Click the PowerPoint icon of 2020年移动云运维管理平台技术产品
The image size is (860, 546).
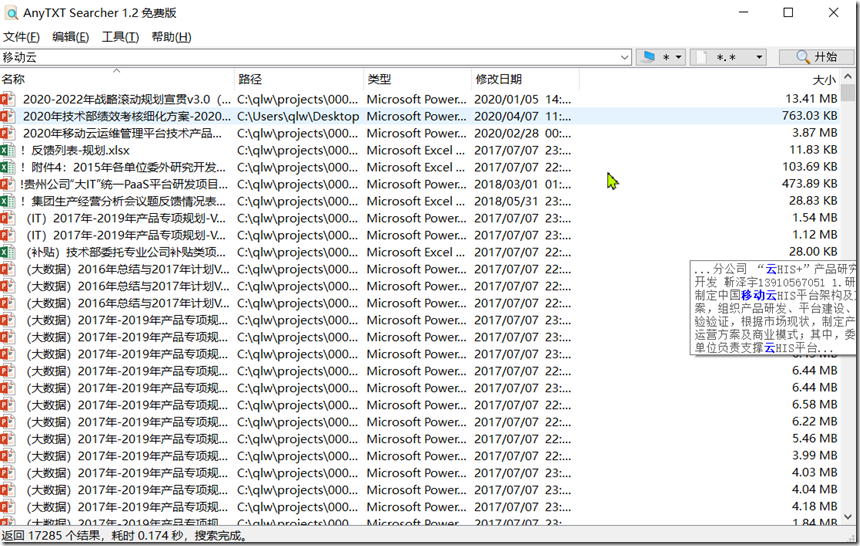(x=9, y=133)
